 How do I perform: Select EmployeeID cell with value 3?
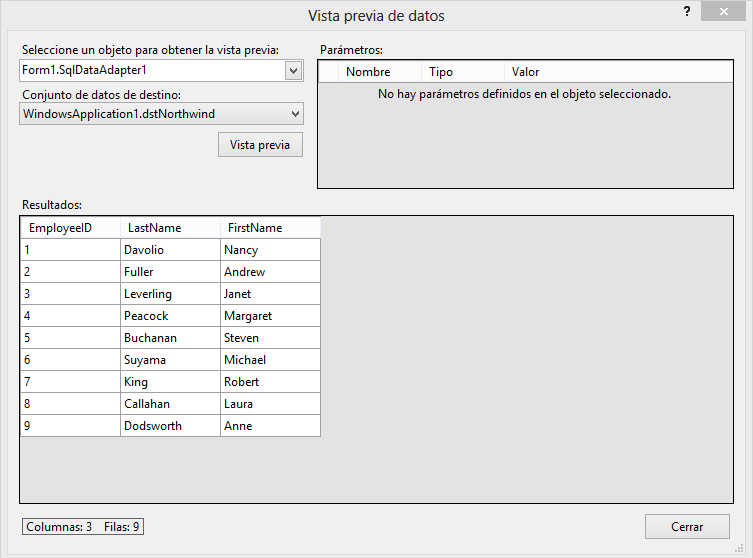(71, 294)
